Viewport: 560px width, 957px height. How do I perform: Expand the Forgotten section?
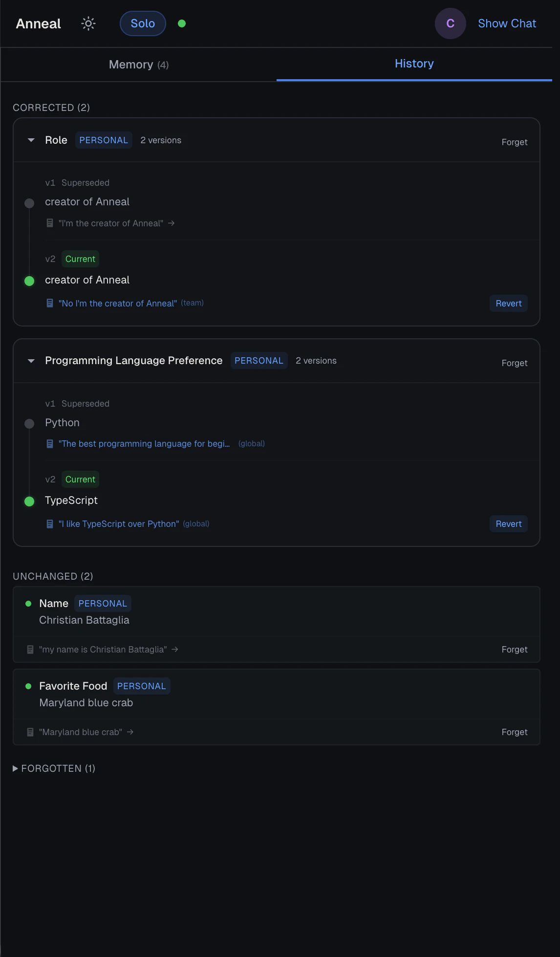[x=16, y=768]
